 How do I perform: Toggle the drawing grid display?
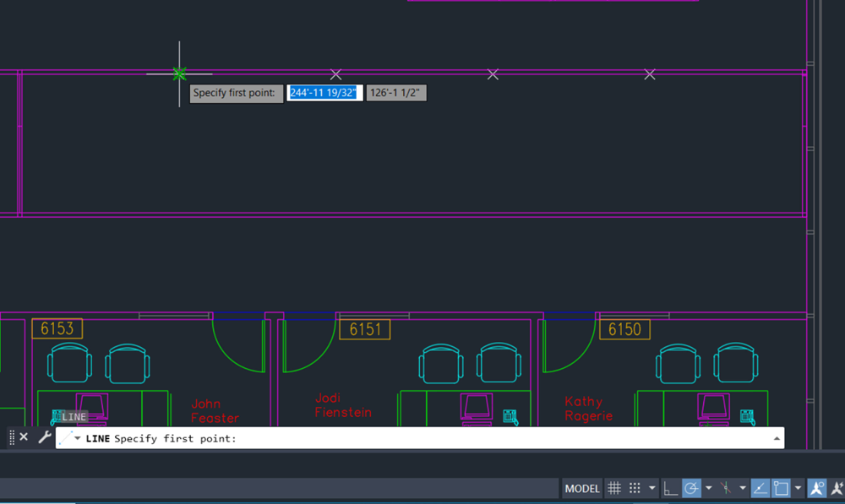614,489
